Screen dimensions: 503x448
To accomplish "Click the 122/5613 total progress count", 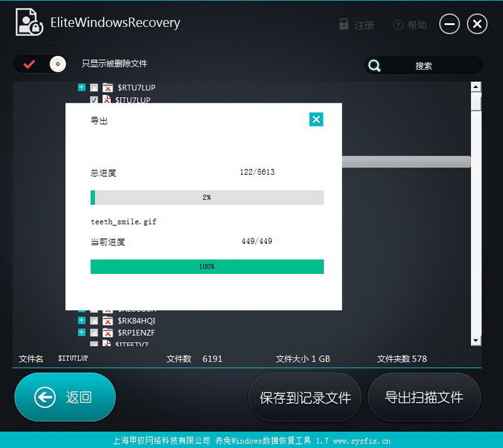I will click(x=257, y=172).
